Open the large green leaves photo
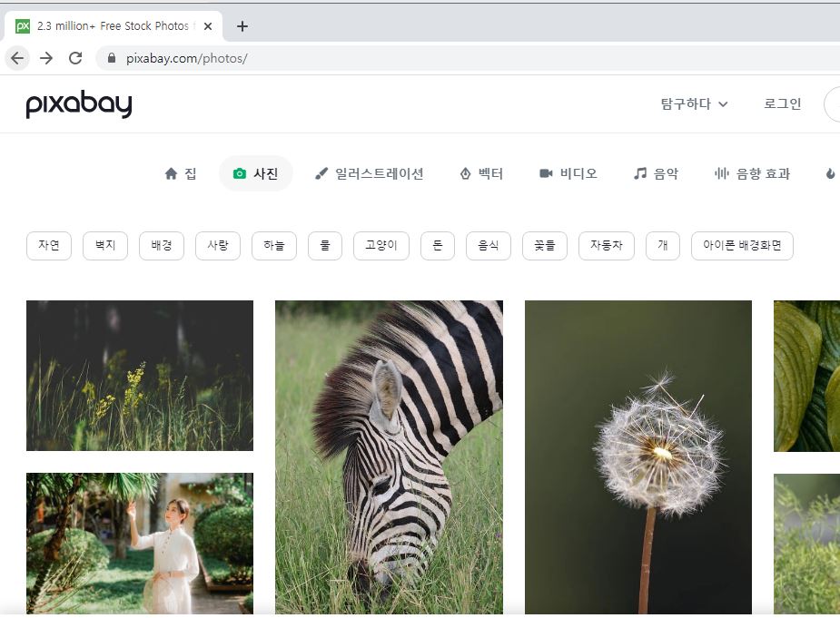The height and width of the screenshot is (618, 840). click(806, 376)
